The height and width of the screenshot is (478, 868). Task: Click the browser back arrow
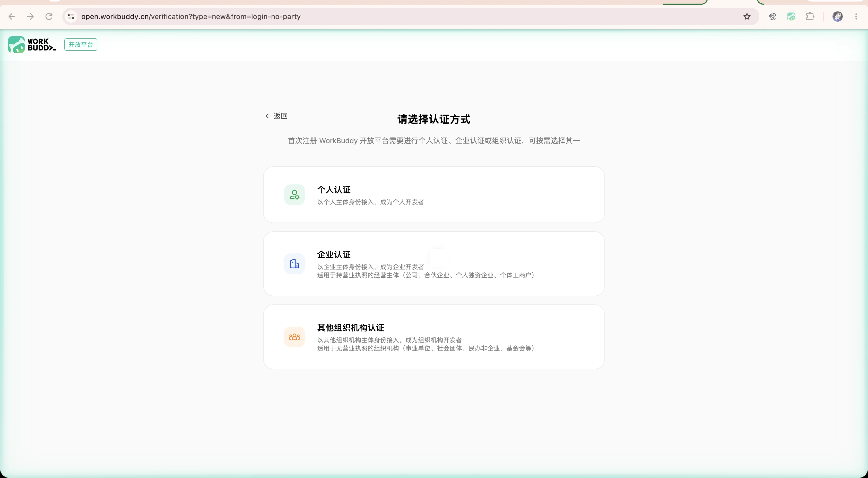tap(12, 16)
